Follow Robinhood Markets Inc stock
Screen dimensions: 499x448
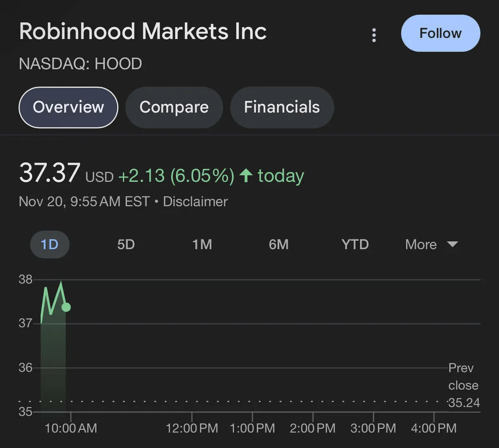click(x=440, y=33)
